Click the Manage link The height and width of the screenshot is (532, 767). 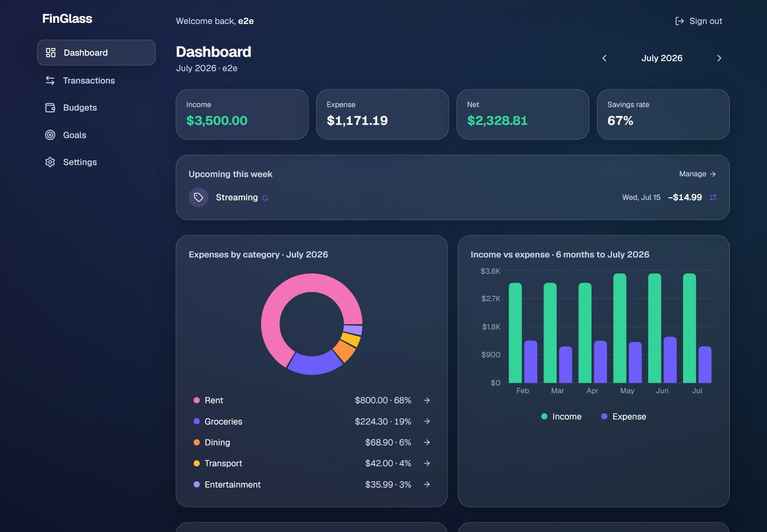pos(697,174)
